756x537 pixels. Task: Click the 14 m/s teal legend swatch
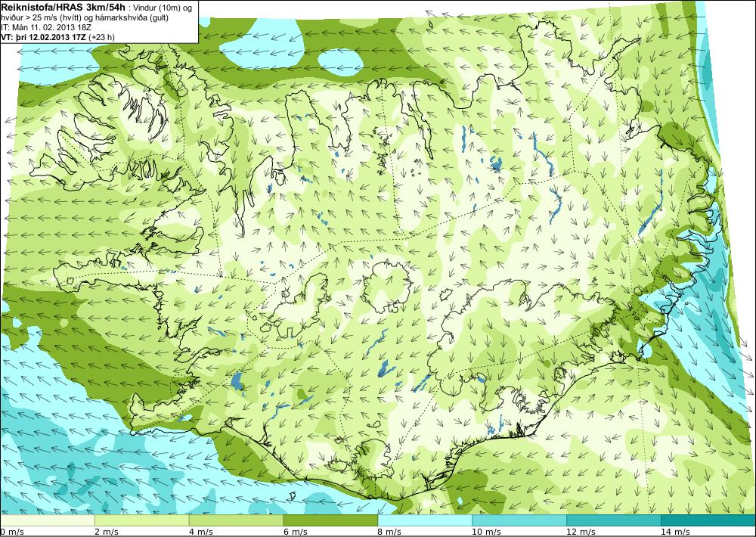(709, 520)
